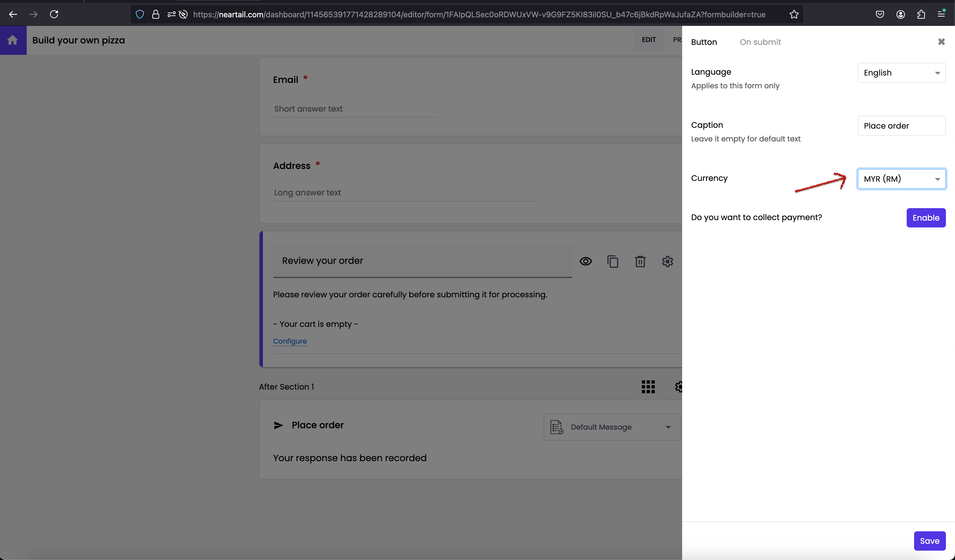This screenshot has width=955, height=560.
Task: Reload the browser page
Action: [x=54, y=14]
